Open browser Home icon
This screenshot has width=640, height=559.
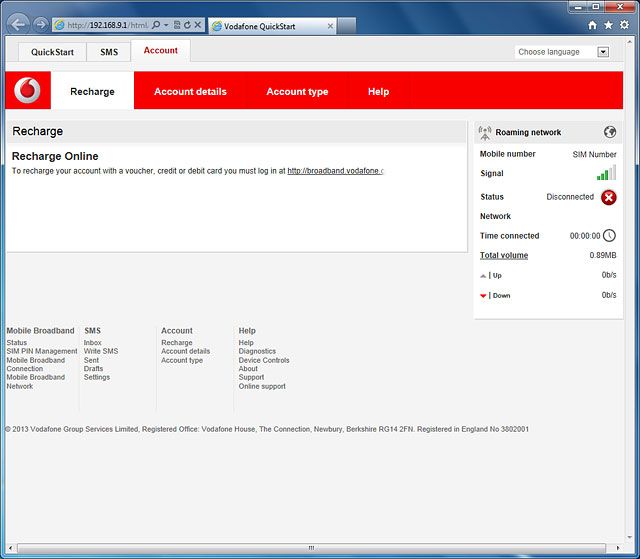click(x=592, y=25)
